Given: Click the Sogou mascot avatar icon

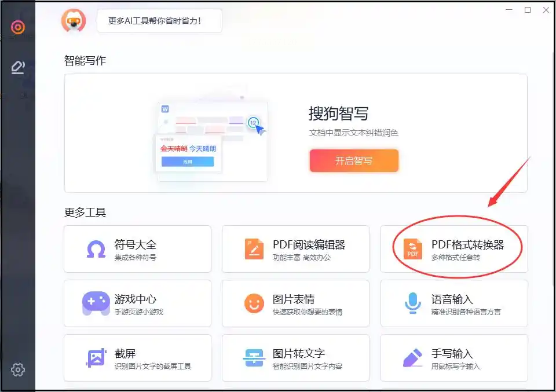Looking at the screenshot, I should tap(74, 21).
